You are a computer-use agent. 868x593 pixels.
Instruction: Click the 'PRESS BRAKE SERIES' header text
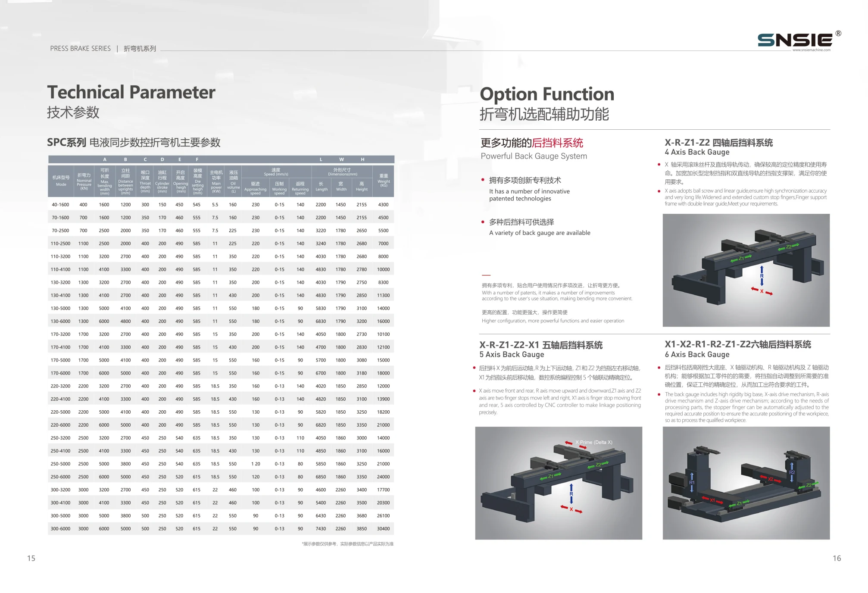click(x=81, y=49)
